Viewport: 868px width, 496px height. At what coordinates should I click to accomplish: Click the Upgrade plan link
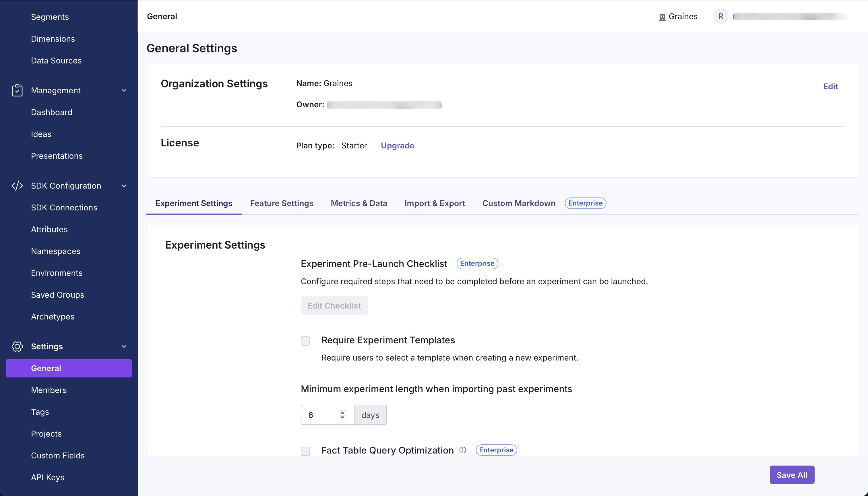[x=397, y=146]
